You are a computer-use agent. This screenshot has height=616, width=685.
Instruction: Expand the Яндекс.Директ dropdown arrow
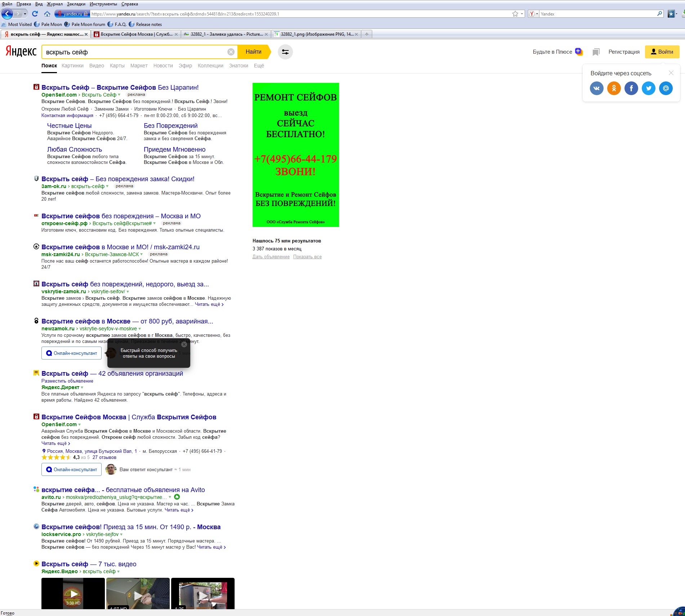(x=82, y=387)
